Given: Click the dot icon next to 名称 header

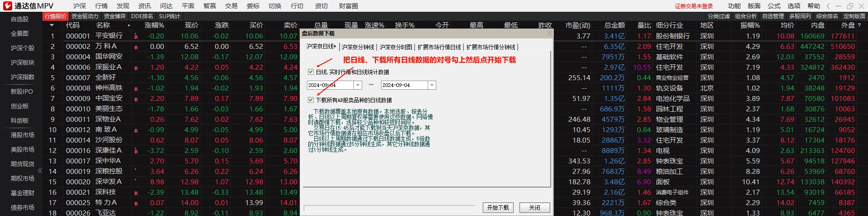Looking at the screenshot, I should 129,25.
